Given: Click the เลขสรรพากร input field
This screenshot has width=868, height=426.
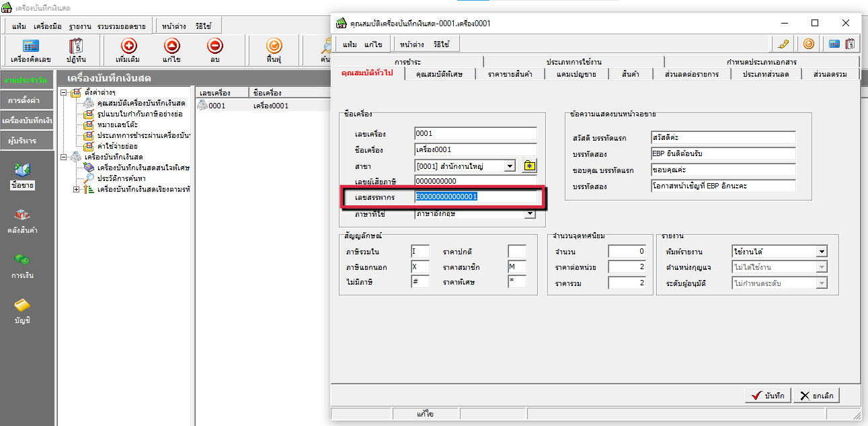Looking at the screenshot, I should (476, 197).
